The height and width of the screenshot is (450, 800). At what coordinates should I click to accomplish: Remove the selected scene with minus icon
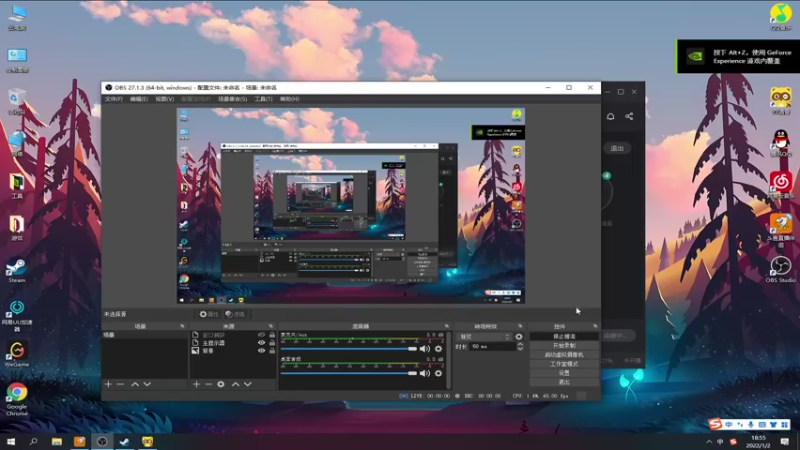[120, 384]
